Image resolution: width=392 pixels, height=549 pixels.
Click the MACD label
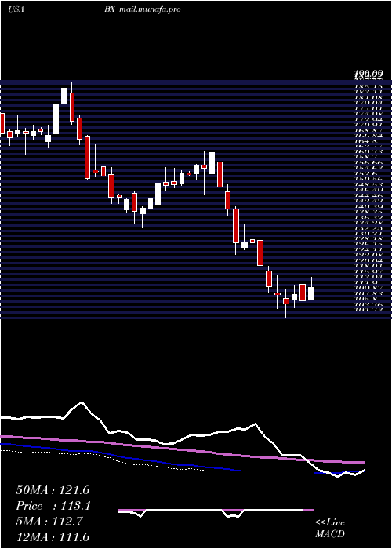coord(330,534)
